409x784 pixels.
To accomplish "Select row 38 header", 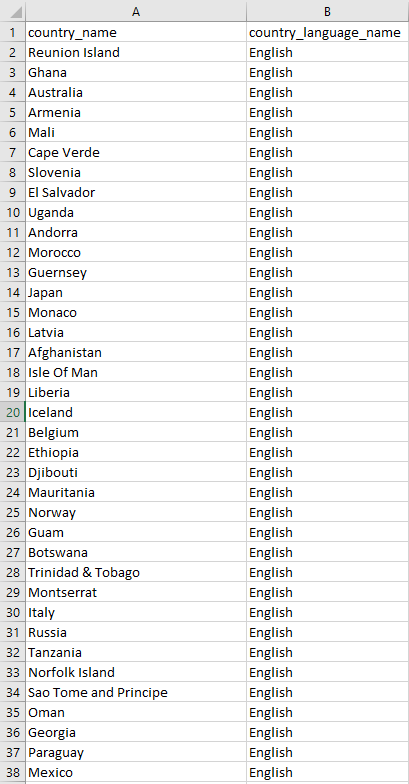I will click(12, 772).
